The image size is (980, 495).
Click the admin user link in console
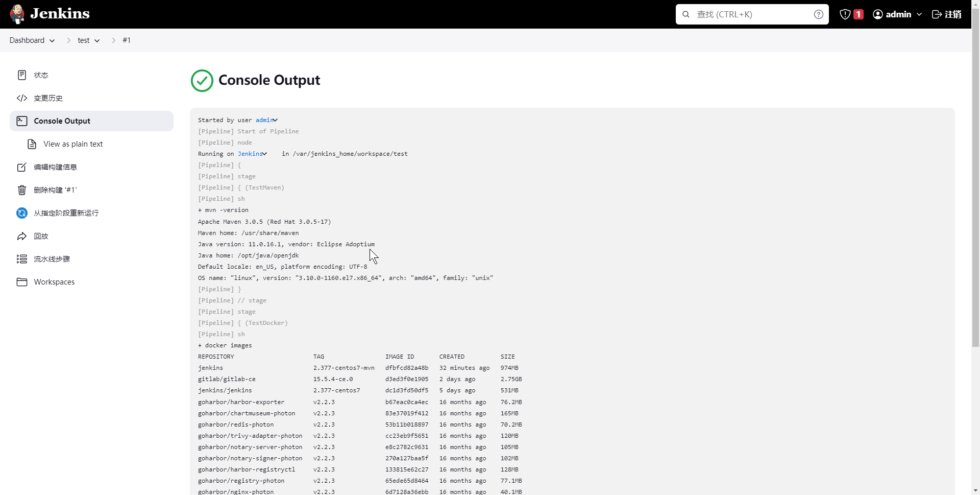264,120
